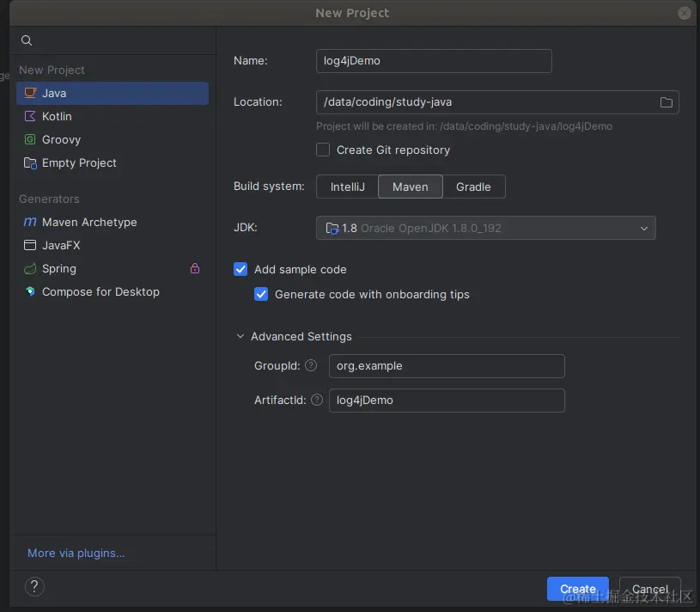Image resolution: width=700 pixels, height=612 pixels.
Task: Click the JDK folder icon in dropdown
Action: pos(332,229)
